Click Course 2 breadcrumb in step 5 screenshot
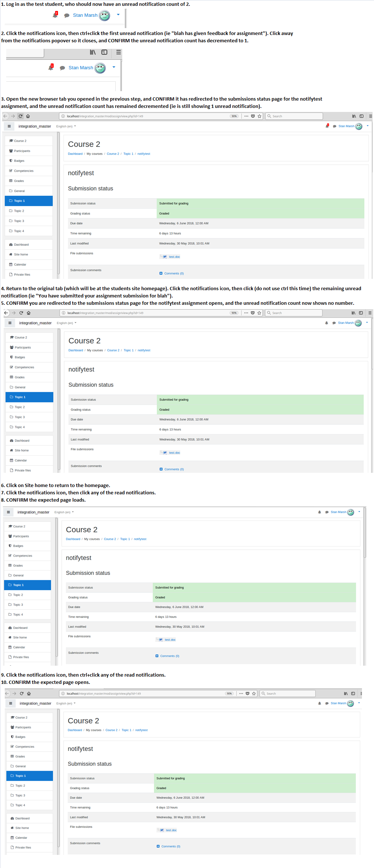This screenshot has width=374, height=868. pos(113,350)
